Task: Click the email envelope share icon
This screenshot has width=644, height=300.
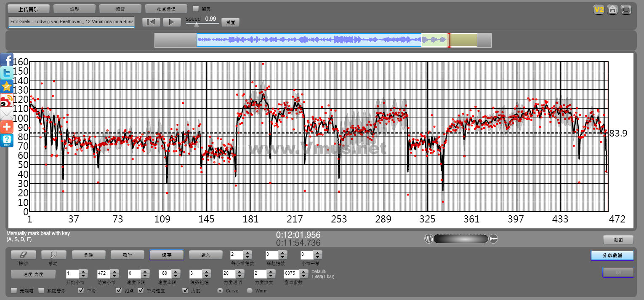Action: pyautogui.click(x=7, y=114)
